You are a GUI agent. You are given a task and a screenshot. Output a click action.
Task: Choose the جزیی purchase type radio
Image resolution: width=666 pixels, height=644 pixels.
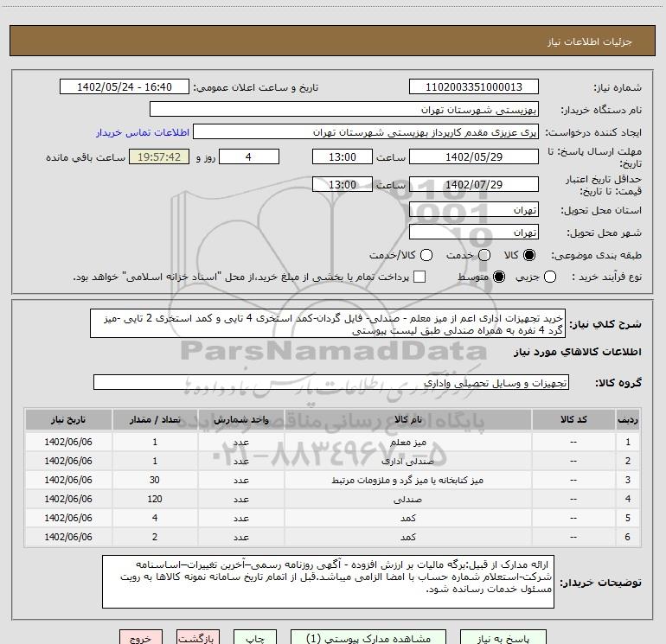coord(550,277)
